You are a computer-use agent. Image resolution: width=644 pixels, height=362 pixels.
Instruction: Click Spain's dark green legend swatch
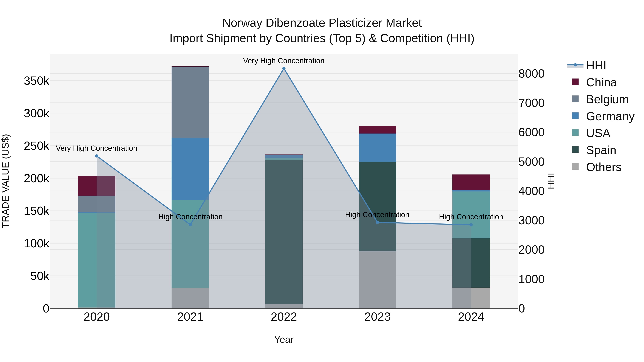pyautogui.click(x=575, y=149)
